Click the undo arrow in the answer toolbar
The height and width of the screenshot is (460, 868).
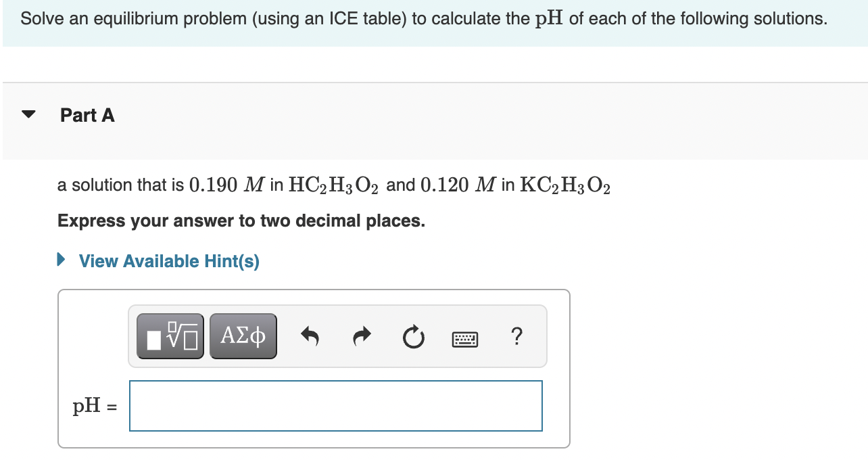click(310, 336)
